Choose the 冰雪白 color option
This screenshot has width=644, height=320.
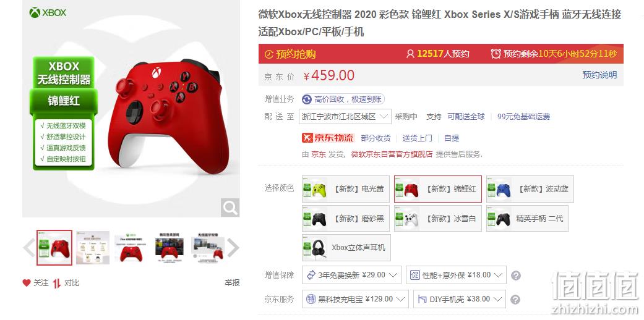(x=438, y=219)
